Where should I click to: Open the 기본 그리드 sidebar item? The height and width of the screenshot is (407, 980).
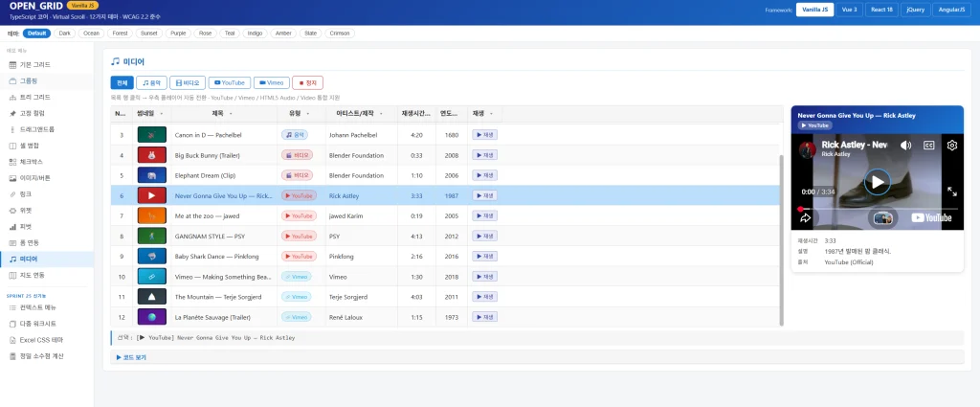pos(47,65)
